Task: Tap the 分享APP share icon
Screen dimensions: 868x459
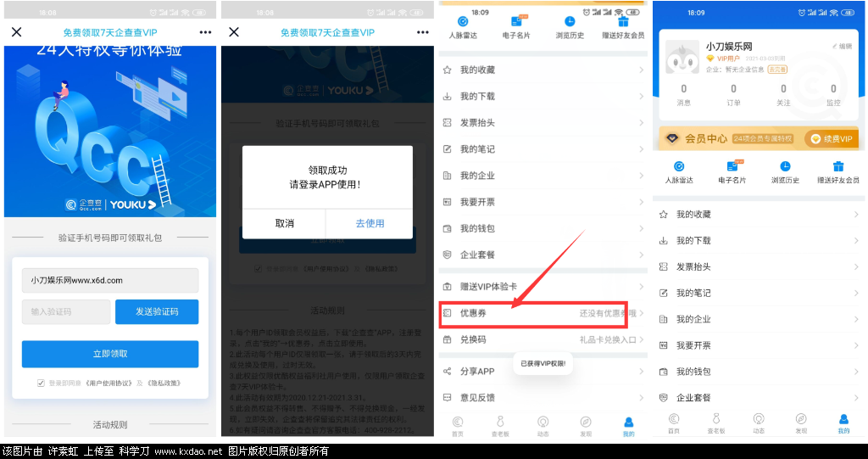Action: pyautogui.click(x=448, y=371)
